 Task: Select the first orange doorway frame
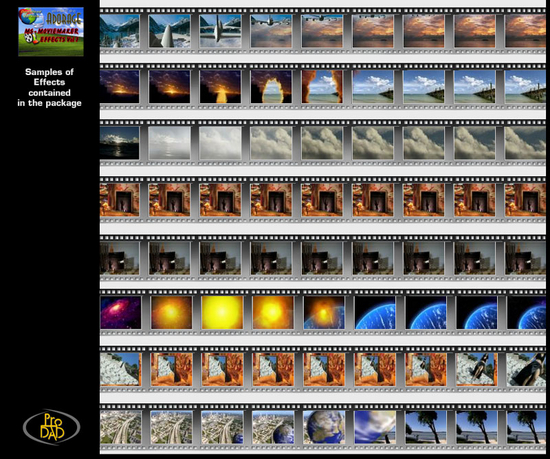(119, 200)
